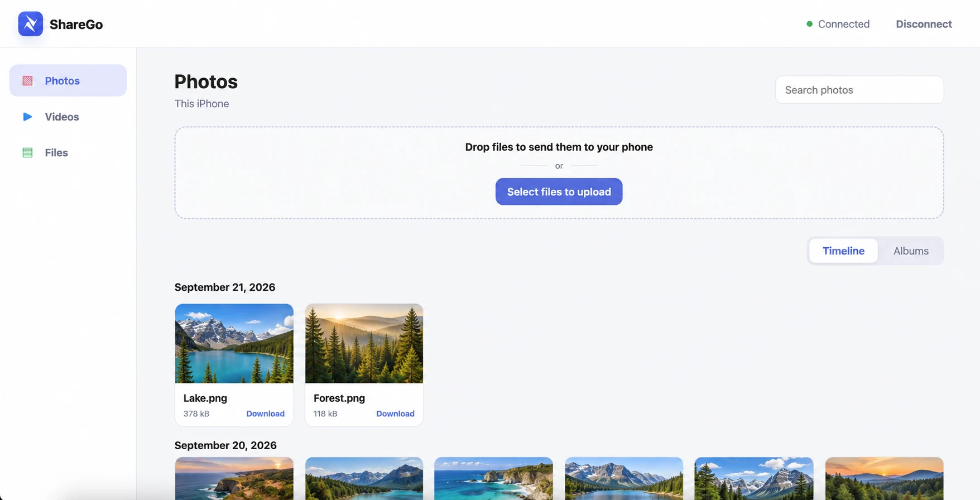
Task: Open the Forest.png thumbnail
Action: (364, 343)
